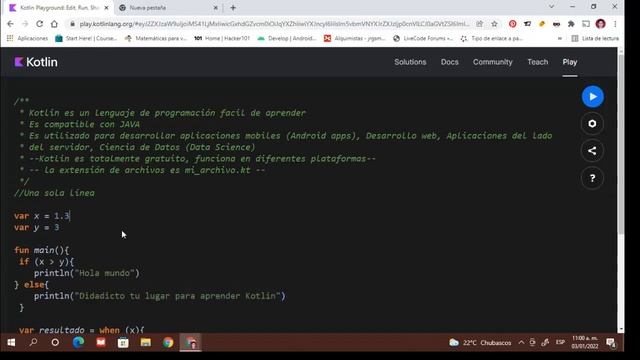Open the Chrome profile avatar

coord(600,24)
